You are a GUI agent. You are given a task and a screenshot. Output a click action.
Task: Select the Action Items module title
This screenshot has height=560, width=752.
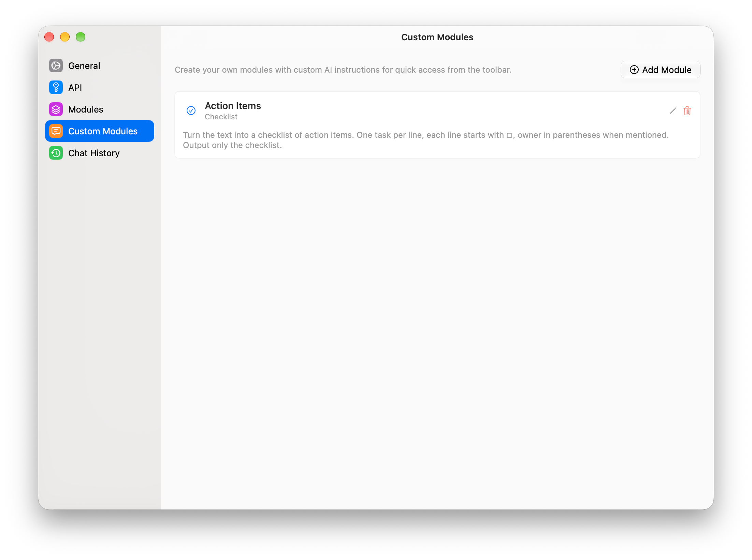233,106
